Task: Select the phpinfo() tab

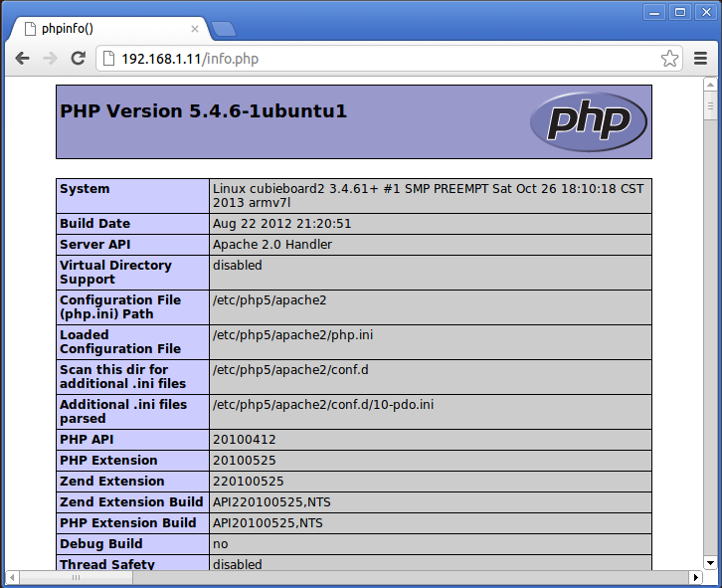Action: 99,28
